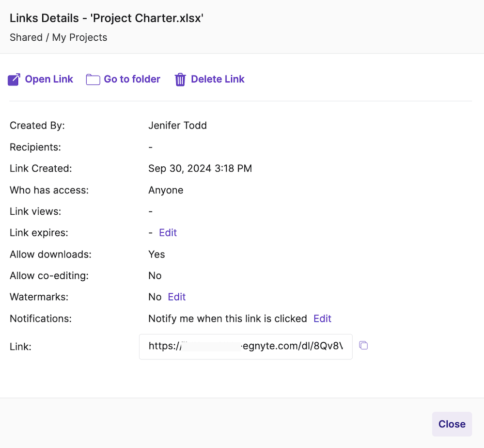The height and width of the screenshot is (448, 484).
Task: Edit the Link expires setting
Action: (168, 233)
